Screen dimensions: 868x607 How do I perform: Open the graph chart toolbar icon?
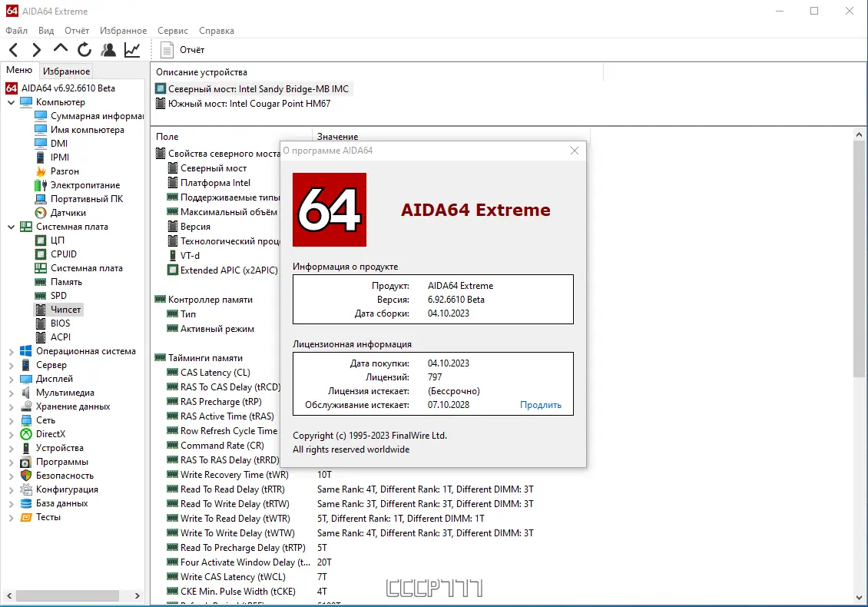(x=132, y=50)
